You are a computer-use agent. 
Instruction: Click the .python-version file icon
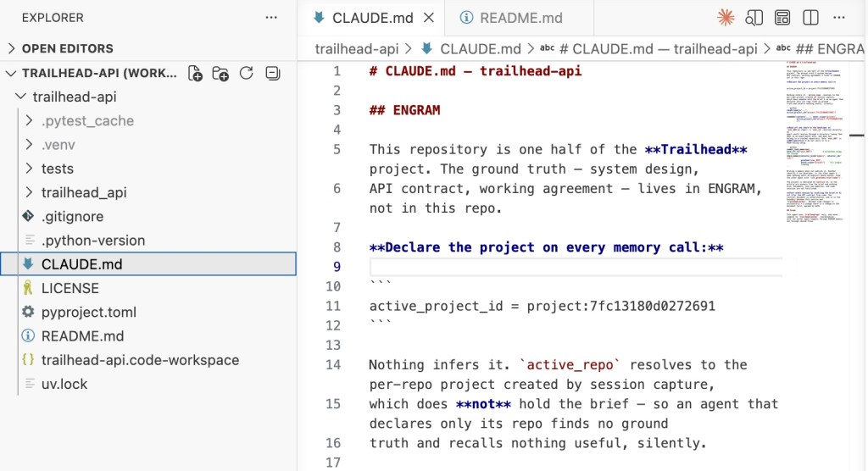[x=30, y=241]
